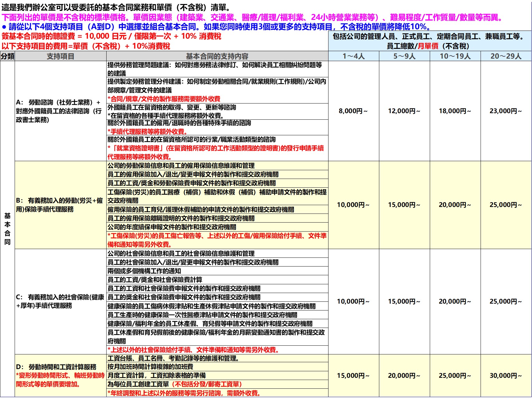Select the 18,000円～ price cell
The image size is (532, 399).
(x=455, y=111)
